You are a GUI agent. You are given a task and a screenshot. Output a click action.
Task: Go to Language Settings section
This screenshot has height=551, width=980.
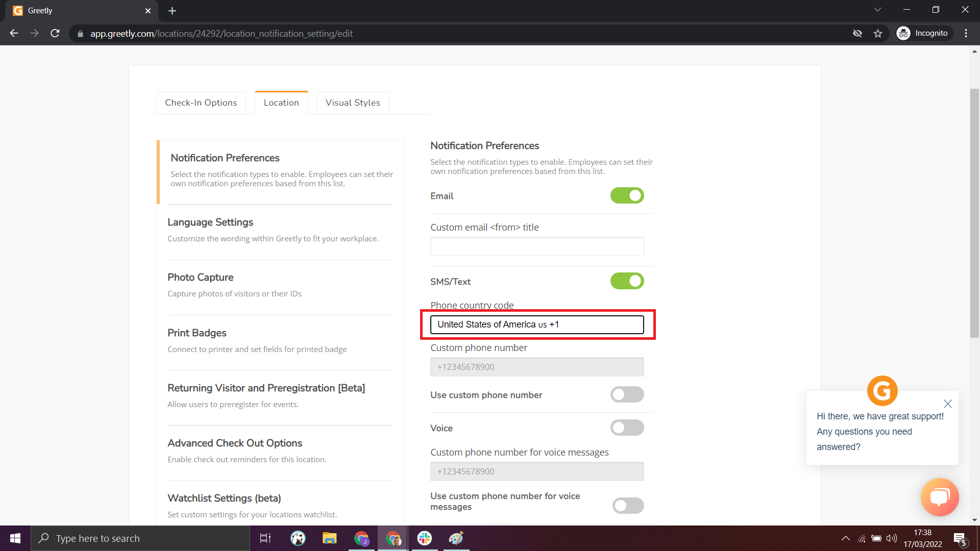click(x=280, y=230)
